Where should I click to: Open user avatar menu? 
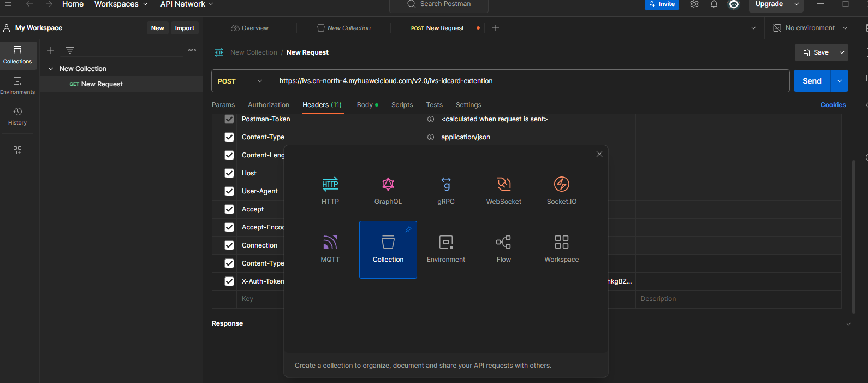pos(734,4)
